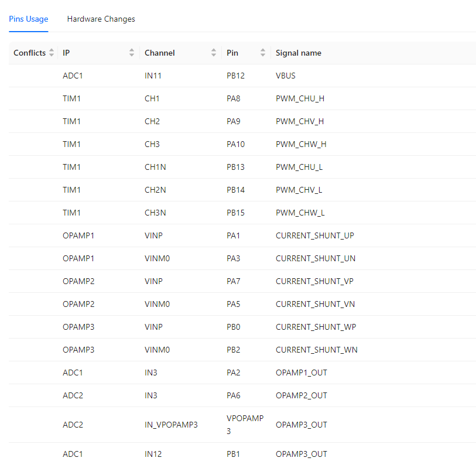Select the PWM_CHW_L signal name
Image resolution: width=476 pixels, height=468 pixels.
(x=300, y=213)
